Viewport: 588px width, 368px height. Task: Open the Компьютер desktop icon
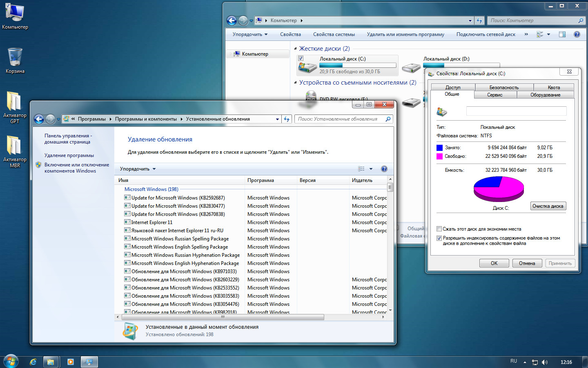click(x=15, y=16)
